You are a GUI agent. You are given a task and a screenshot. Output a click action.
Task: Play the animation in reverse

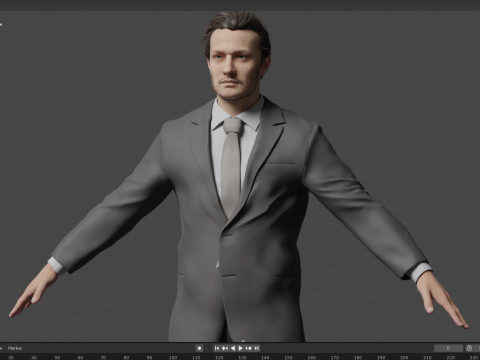click(233, 348)
